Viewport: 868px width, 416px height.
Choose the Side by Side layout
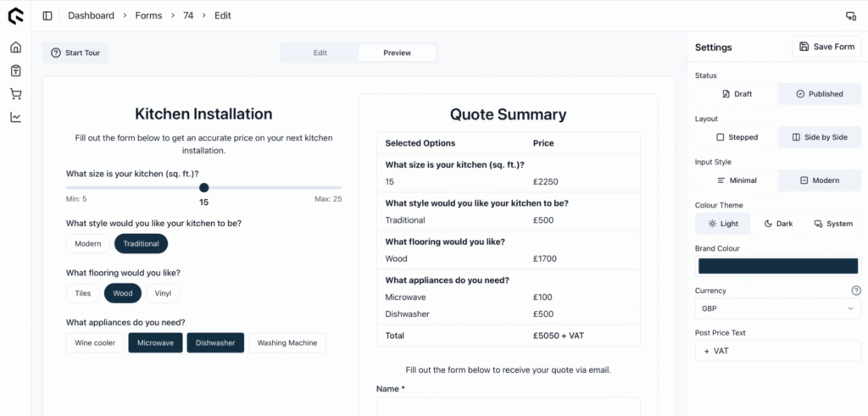(820, 137)
